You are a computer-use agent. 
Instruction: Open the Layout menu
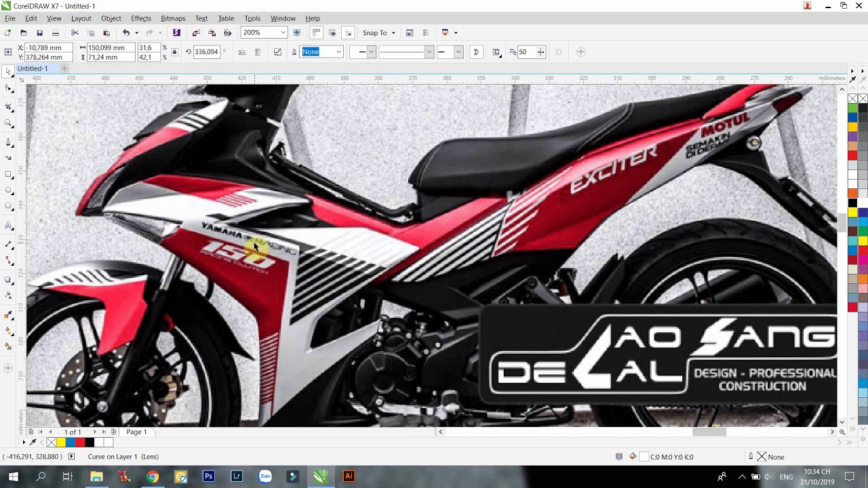(x=81, y=18)
